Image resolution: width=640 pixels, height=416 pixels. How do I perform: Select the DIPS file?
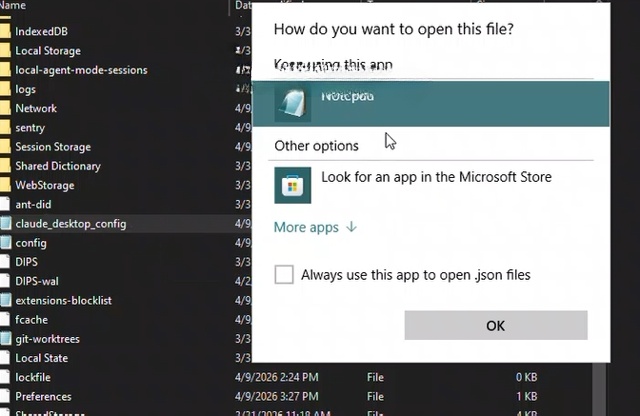point(26,262)
